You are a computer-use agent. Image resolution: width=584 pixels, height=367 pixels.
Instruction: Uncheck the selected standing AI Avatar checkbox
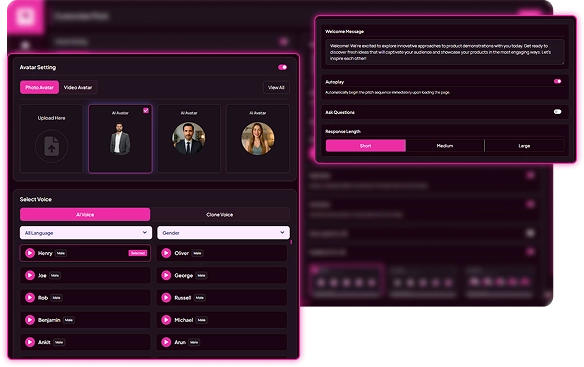(x=146, y=110)
